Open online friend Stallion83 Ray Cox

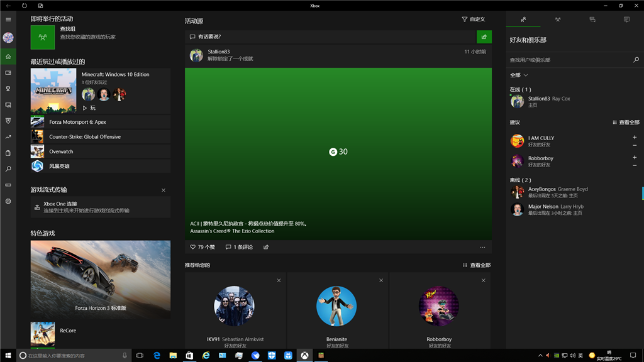[575, 101]
